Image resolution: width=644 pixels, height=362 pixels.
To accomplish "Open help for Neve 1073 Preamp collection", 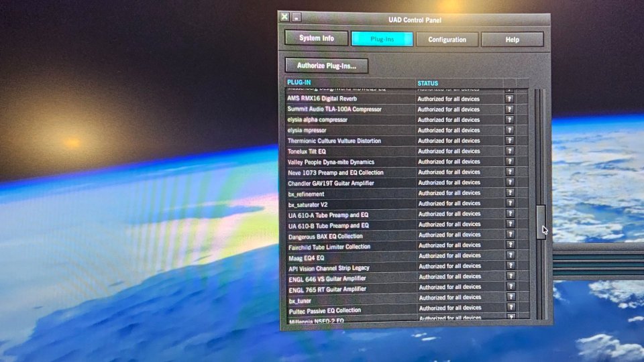I will pos(510,172).
